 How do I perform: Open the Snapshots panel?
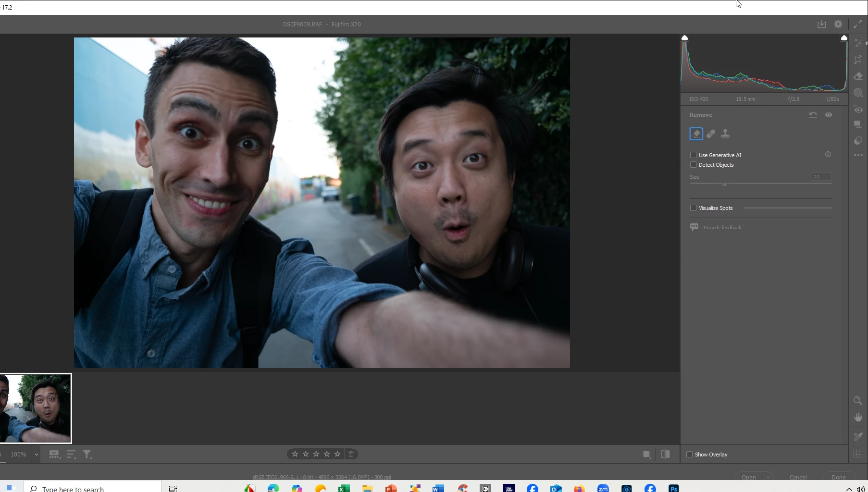[858, 124]
